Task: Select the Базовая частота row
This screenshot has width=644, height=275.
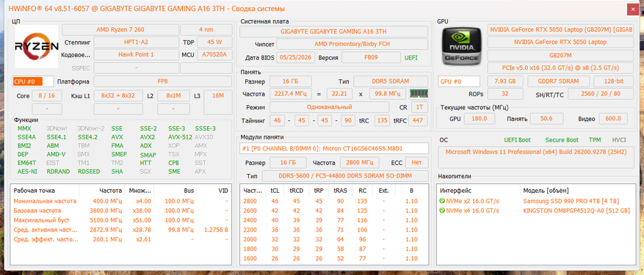Action: point(120,210)
